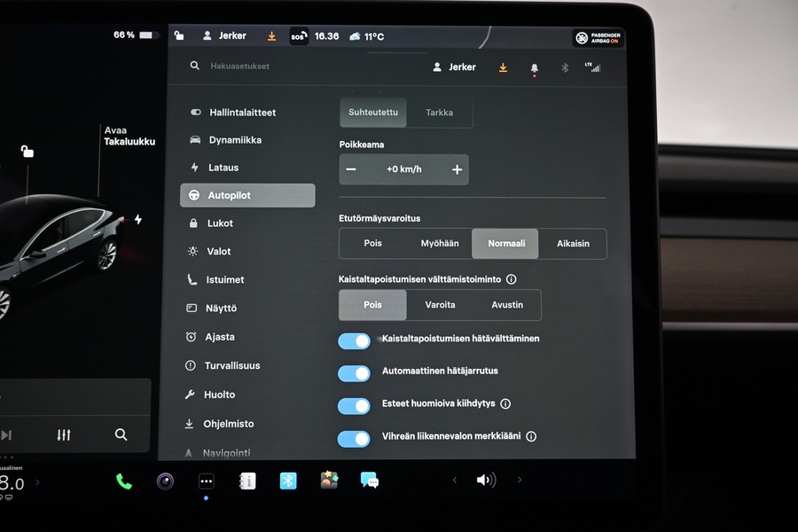Disable Automaattinen hätäjarrutus toggle
Viewport: 798px width, 532px height.
pos(355,373)
